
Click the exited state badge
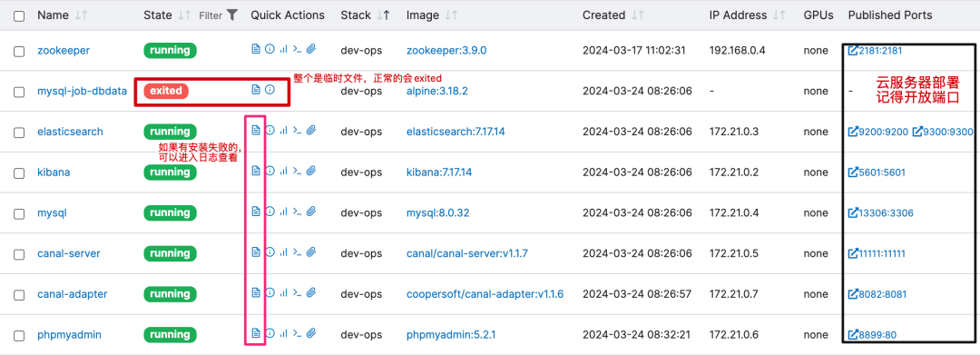pyautogui.click(x=166, y=91)
